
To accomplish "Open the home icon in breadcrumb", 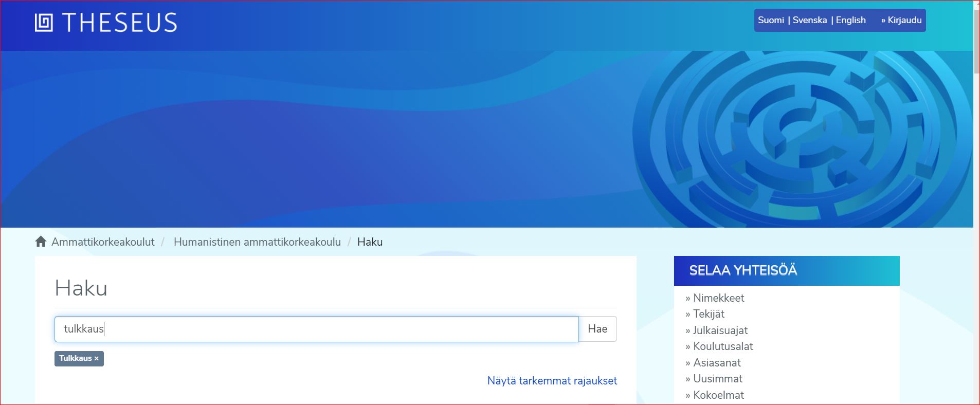I will pyautogui.click(x=41, y=242).
